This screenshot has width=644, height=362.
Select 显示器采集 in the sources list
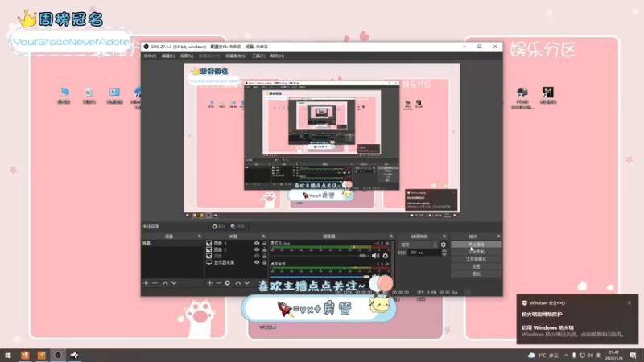pos(224,262)
